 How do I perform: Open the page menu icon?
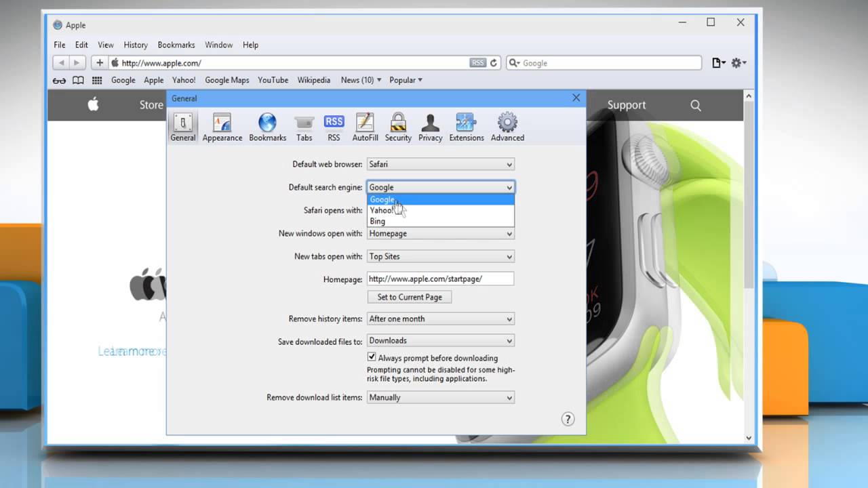[x=718, y=63]
